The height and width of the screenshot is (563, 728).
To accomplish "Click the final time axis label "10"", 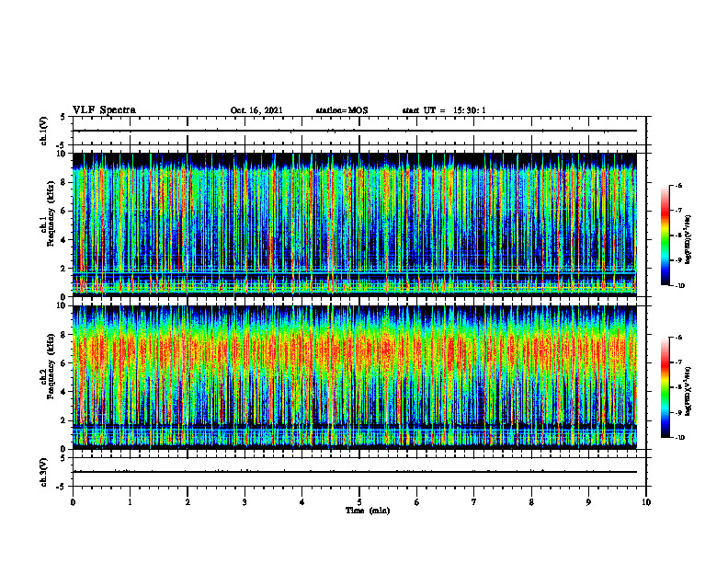I will pyautogui.click(x=646, y=502).
